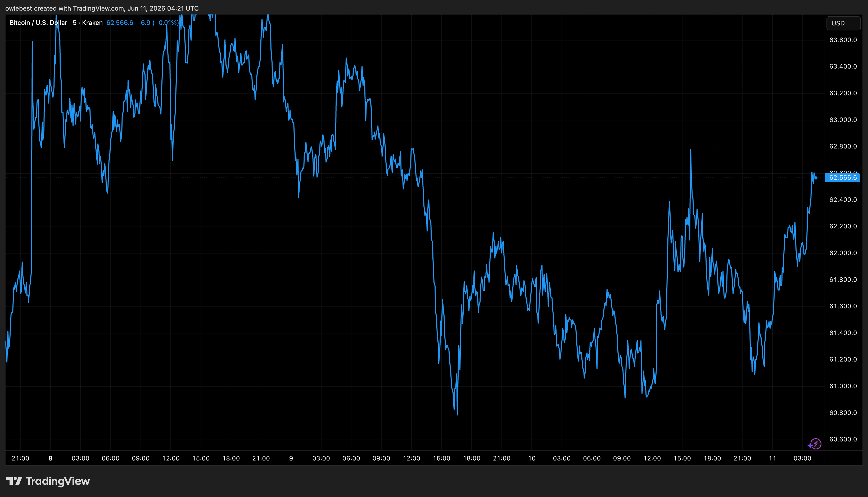Click the 61,400.0 price axis label
This screenshot has width=868, height=497.
click(x=843, y=333)
